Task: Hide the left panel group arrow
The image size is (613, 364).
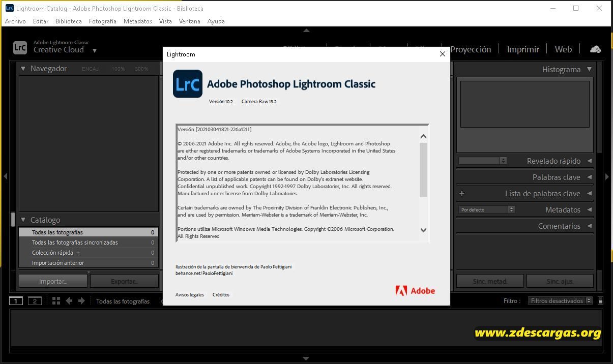Action: [x=5, y=176]
